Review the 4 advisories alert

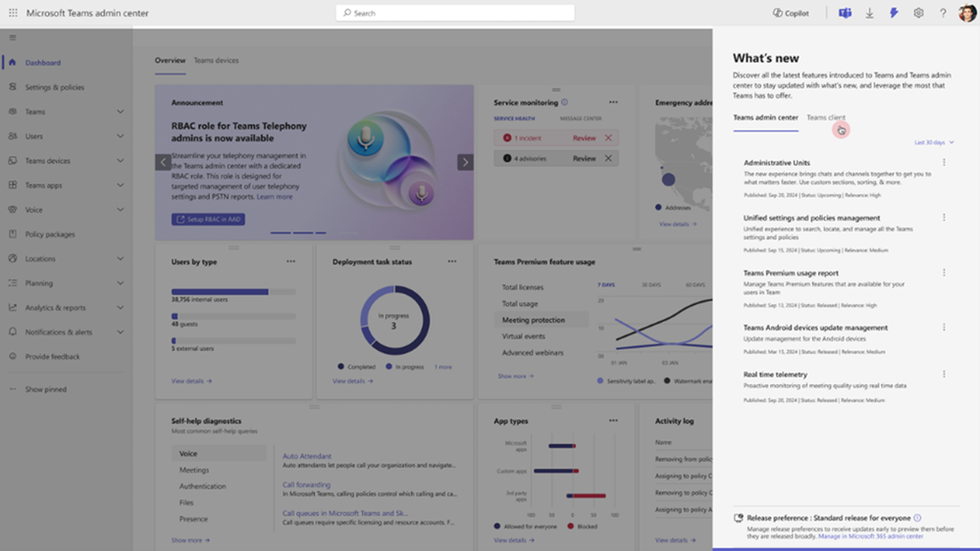(584, 159)
